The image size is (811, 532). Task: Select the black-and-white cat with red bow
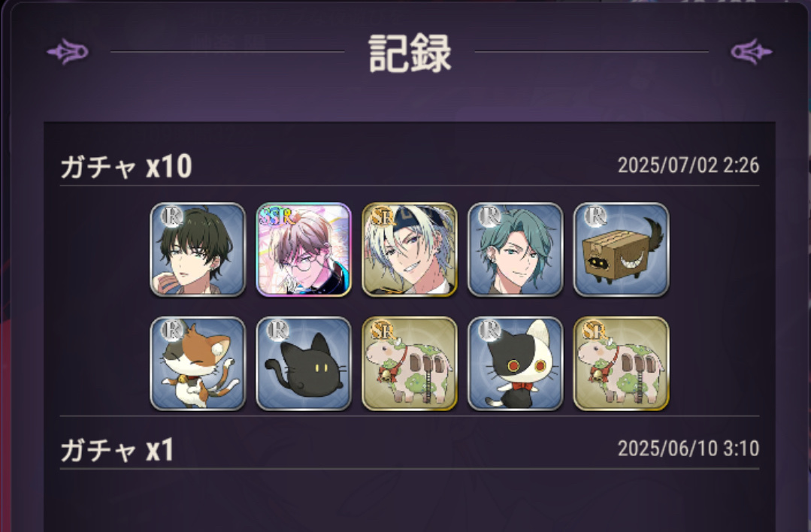coord(515,364)
